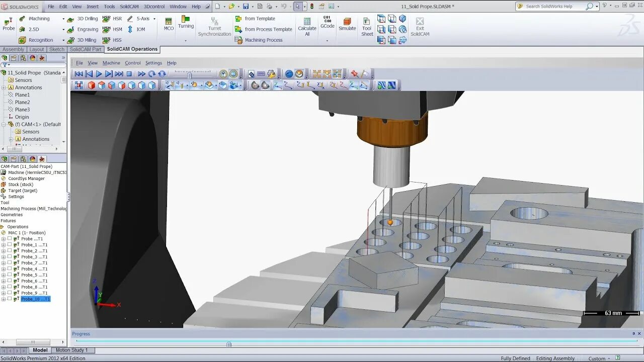
Task: Click the blue sphere icon in simulation toolbar
Action: [289, 74]
